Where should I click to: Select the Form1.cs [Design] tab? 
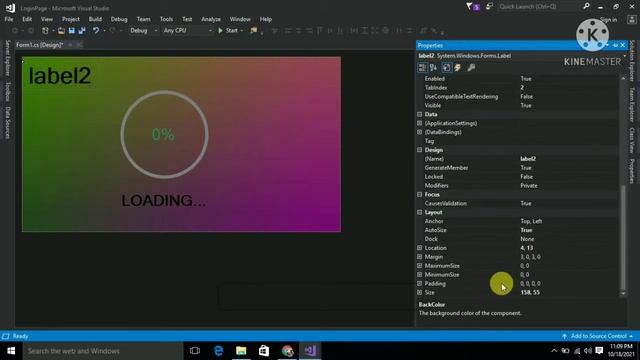(x=40, y=45)
